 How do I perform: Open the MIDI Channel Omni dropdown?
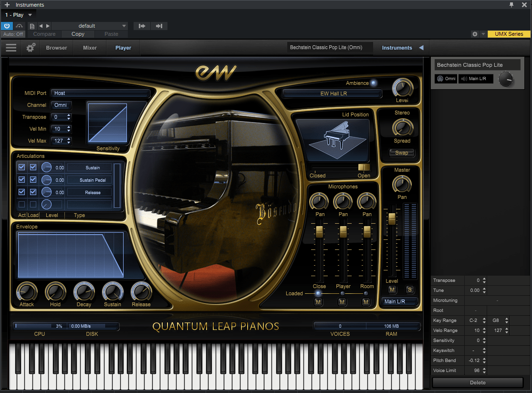pos(61,105)
